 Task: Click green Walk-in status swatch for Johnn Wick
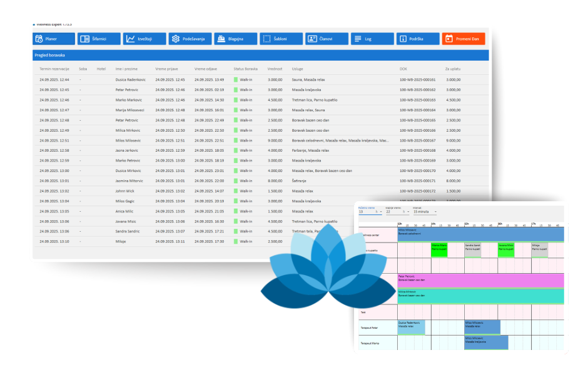click(x=236, y=191)
